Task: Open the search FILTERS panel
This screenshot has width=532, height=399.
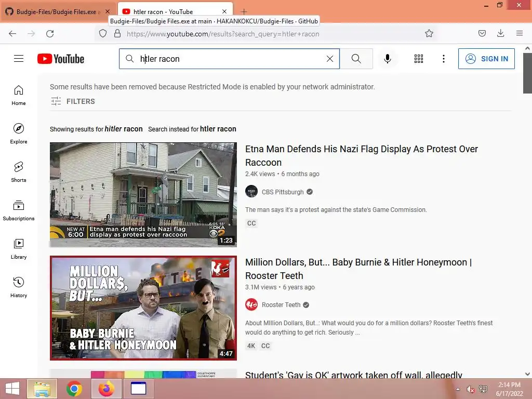Action: [x=73, y=101]
